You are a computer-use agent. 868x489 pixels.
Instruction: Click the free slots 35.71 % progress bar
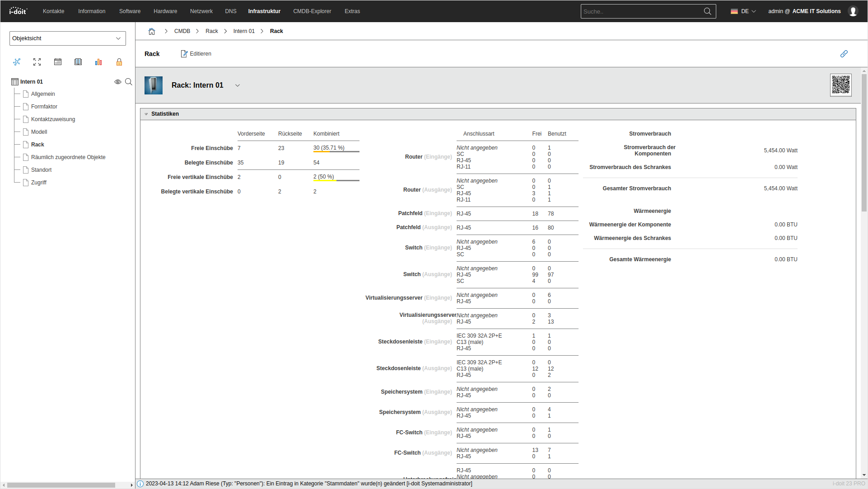point(336,151)
